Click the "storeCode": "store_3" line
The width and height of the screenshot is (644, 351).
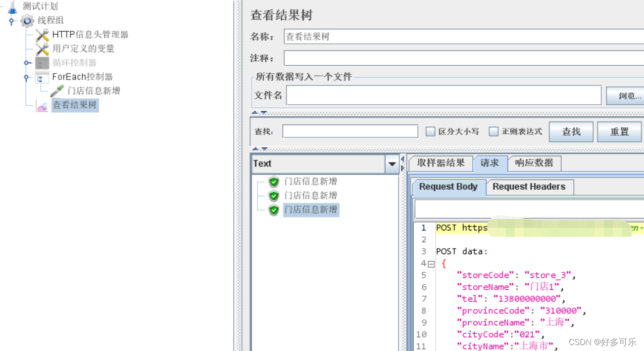pyautogui.click(x=517, y=275)
